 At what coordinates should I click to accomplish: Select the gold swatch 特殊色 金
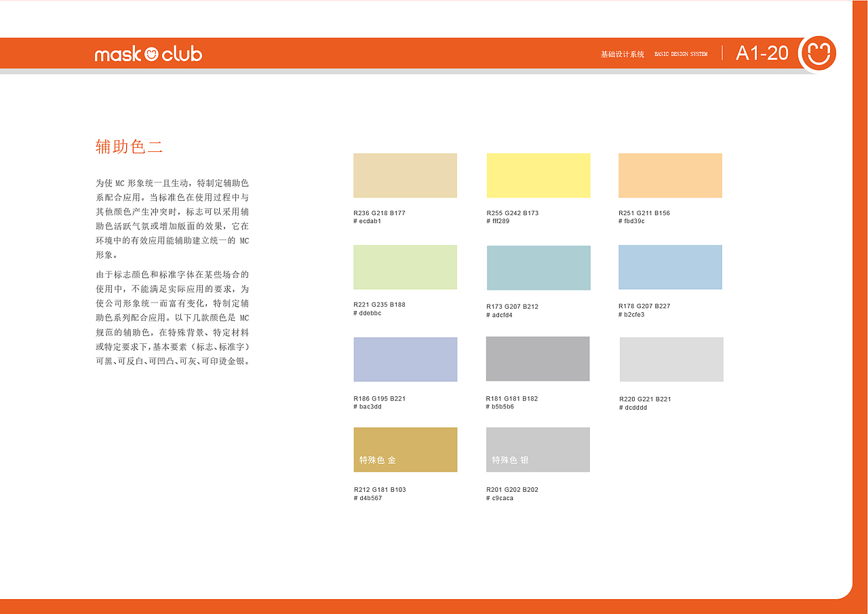tap(406, 450)
